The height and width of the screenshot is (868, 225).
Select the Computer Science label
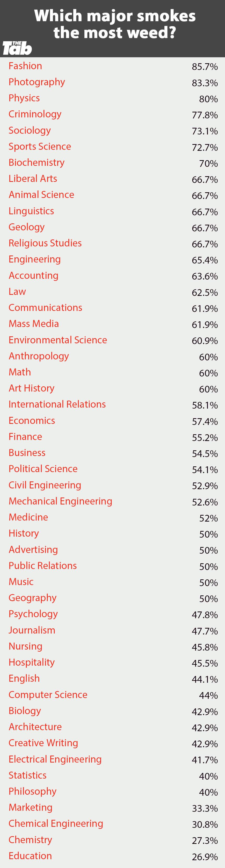[48, 694]
